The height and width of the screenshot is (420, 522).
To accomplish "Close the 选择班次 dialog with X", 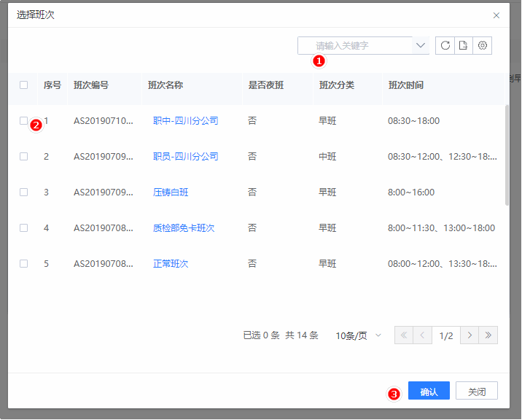I will [496, 15].
